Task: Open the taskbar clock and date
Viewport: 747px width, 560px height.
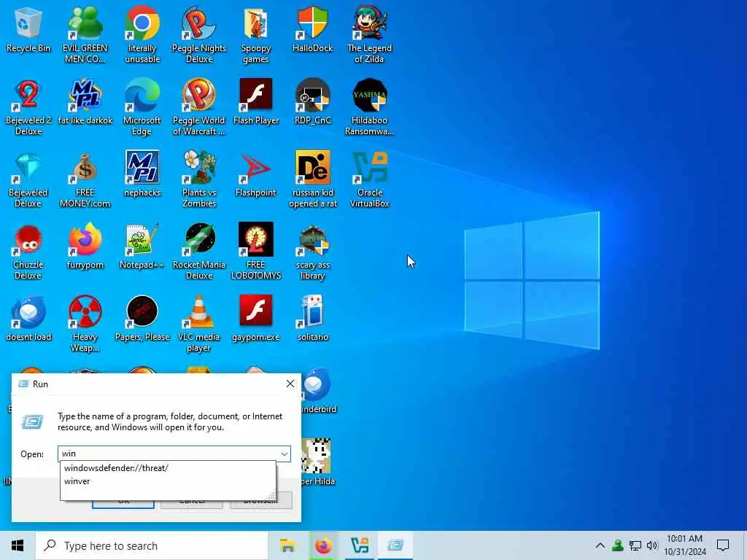Action: click(x=684, y=545)
